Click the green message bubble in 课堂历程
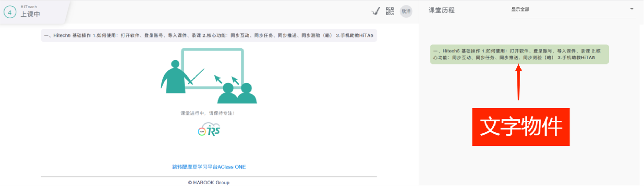The width and height of the screenshot is (644, 186). tap(519, 55)
